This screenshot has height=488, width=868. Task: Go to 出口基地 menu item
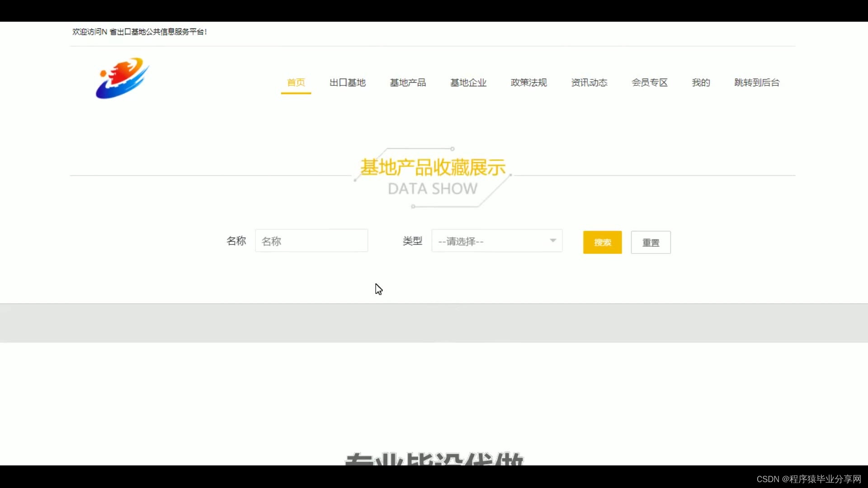[x=347, y=83]
